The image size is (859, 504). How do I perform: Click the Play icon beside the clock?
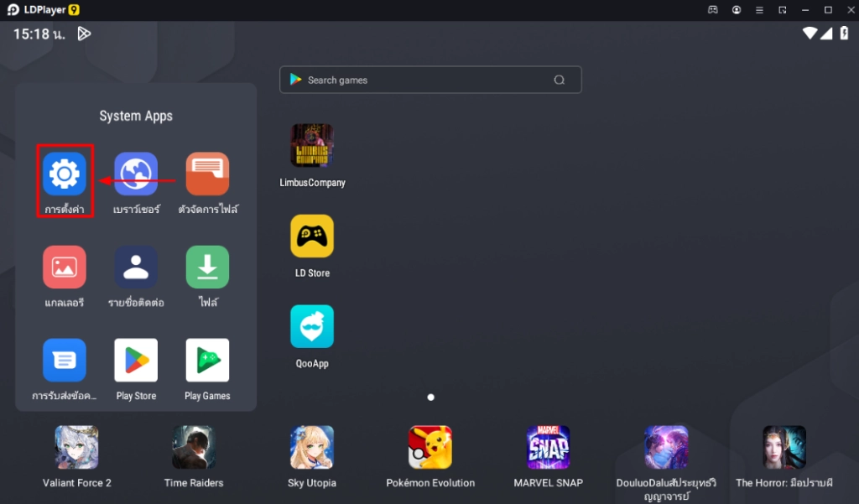[x=84, y=34]
